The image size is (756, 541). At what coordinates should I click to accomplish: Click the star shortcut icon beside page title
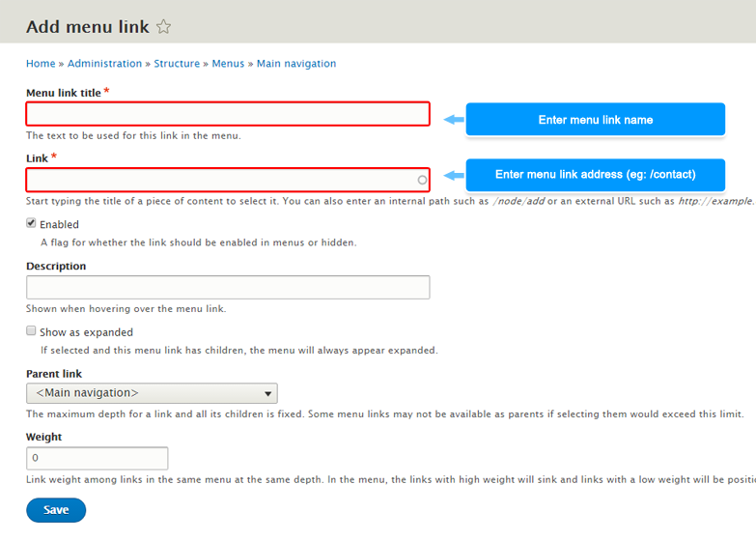click(x=163, y=26)
